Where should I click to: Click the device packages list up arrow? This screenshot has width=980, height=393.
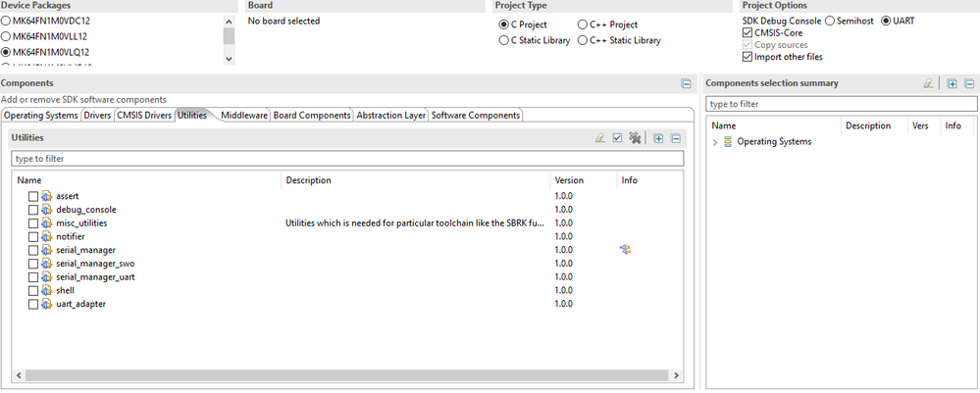(229, 20)
